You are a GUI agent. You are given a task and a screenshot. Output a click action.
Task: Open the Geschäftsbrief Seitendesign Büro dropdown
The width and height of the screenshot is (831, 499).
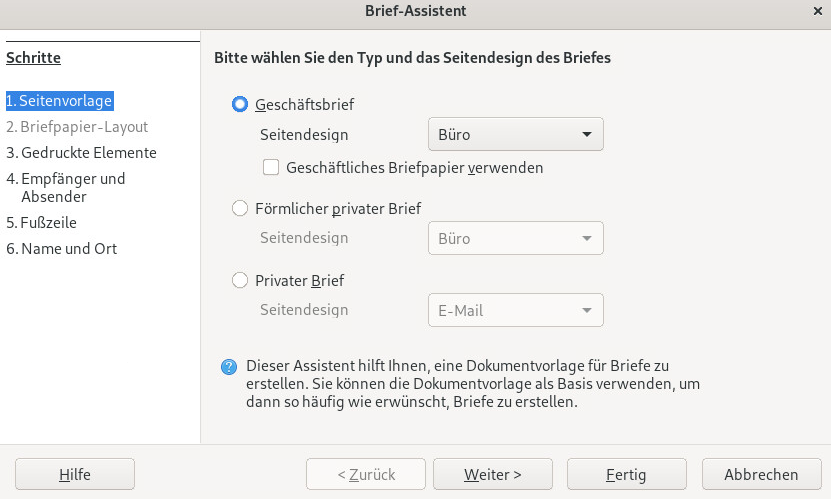(515, 135)
